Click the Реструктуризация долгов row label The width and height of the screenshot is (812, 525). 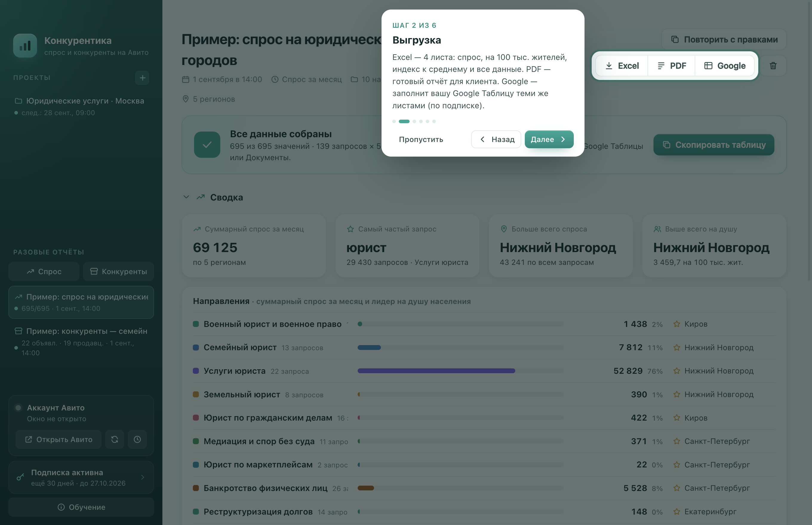click(258, 511)
